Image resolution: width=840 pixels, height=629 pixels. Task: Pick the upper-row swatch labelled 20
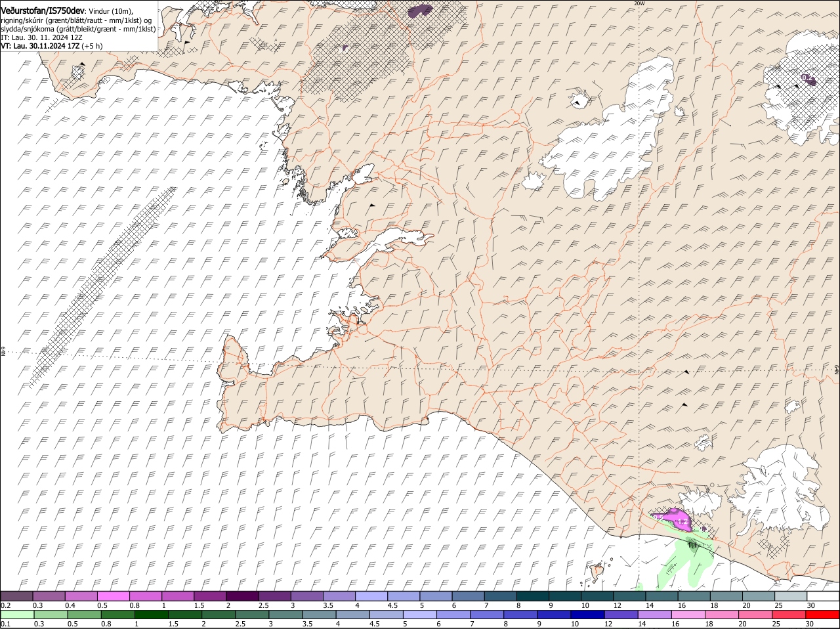(x=759, y=596)
